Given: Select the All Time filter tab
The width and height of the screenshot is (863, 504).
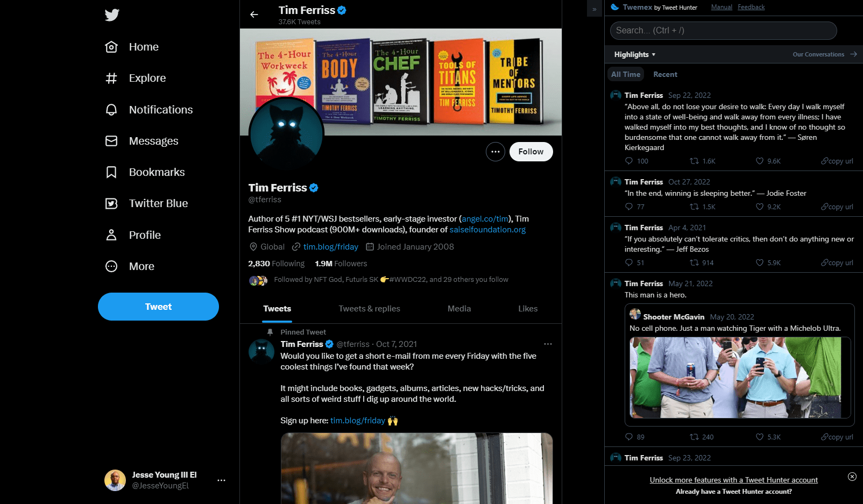Looking at the screenshot, I should [x=626, y=74].
